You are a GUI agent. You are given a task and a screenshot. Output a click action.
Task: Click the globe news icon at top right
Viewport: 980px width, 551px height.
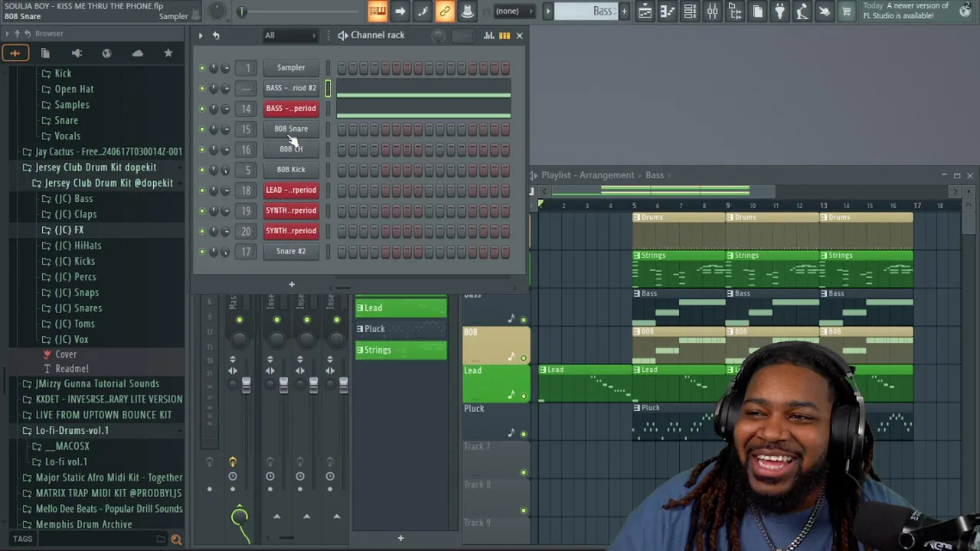click(965, 11)
